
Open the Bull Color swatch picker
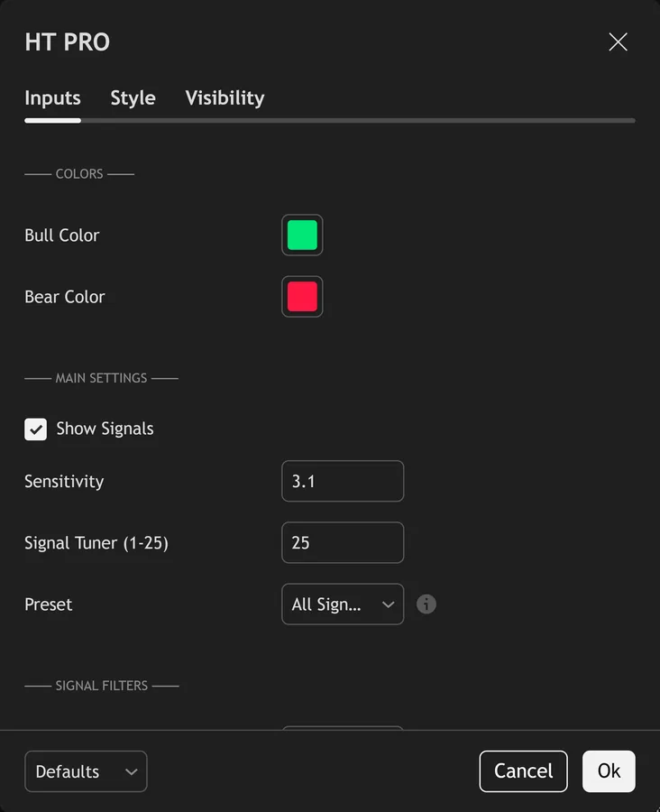[302, 235]
